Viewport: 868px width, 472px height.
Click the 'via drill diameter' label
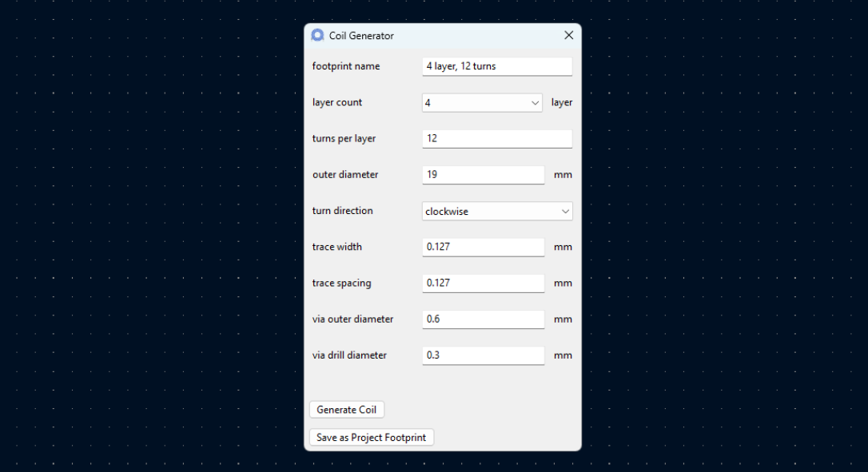click(349, 355)
